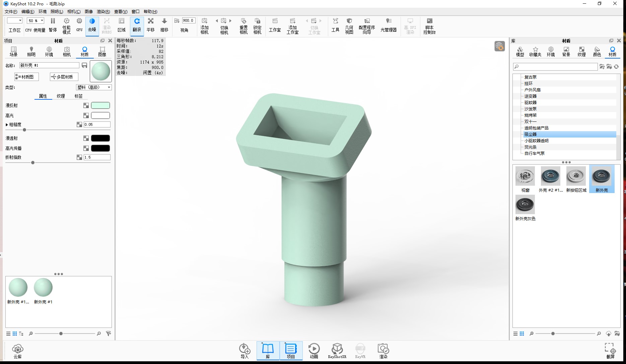626x364 pixels.
Task: Open the 脚本控制台 scripting console
Action: click(429, 26)
